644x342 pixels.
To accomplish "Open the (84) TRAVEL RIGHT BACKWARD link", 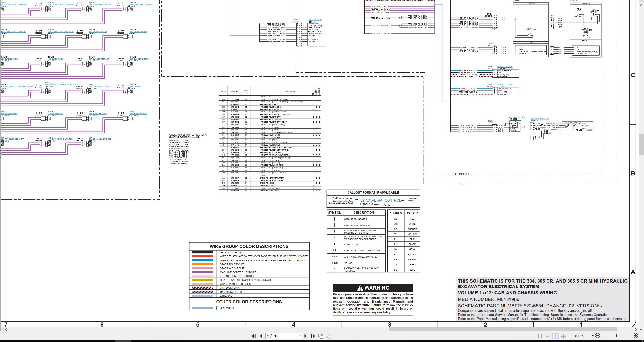I will coord(62,4).
